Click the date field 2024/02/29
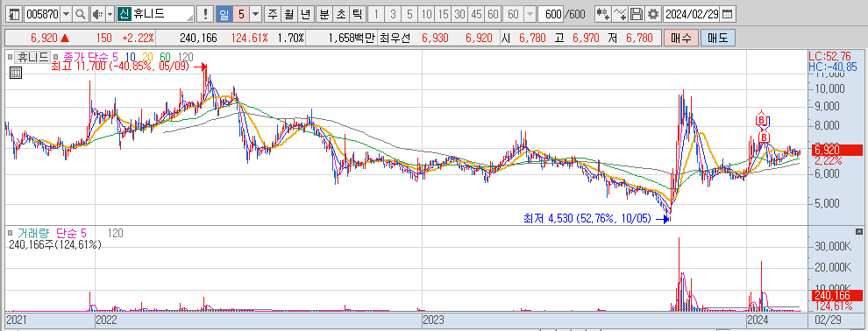 (692, 14)
